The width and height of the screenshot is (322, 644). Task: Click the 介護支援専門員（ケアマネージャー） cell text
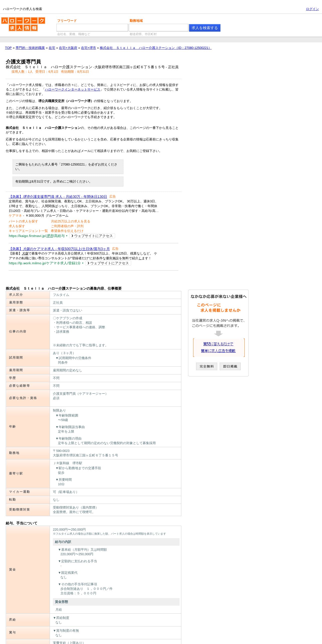coord(80,394)
